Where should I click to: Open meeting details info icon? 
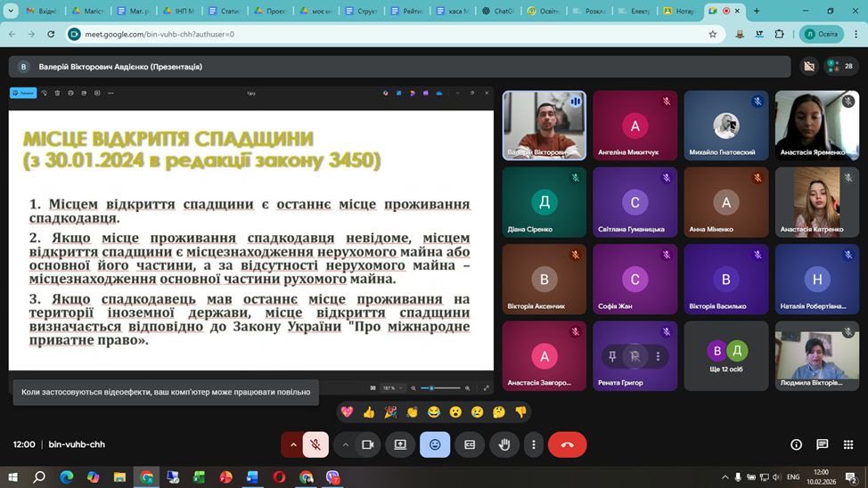point(796,444)
